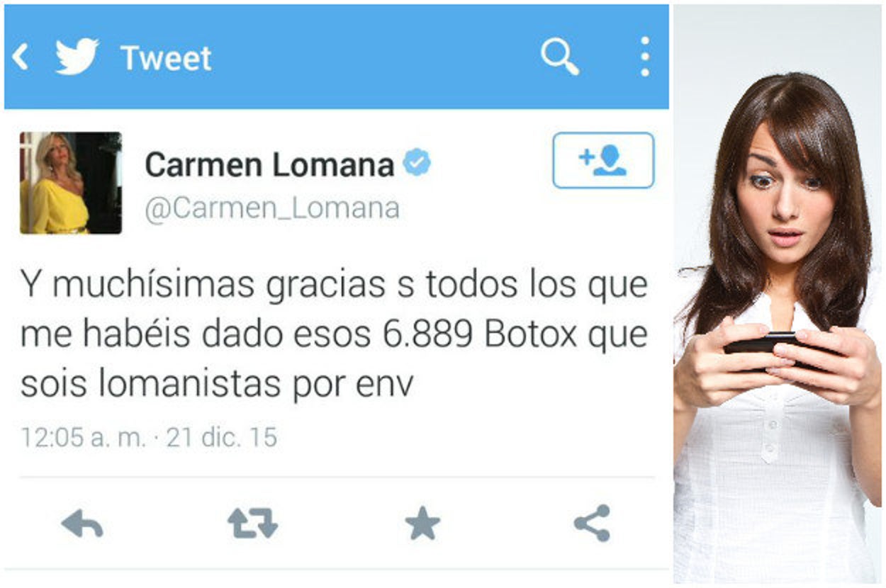This screenshot has width=886, height=588.
Task: Share the tweet via share icon
Action: coord(592,524)
